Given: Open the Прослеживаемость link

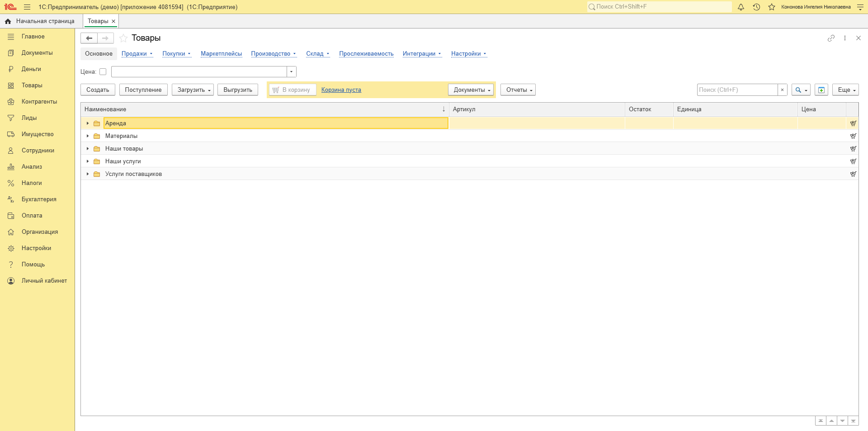Looking at the screenshot, I should (x=366, y=53).
